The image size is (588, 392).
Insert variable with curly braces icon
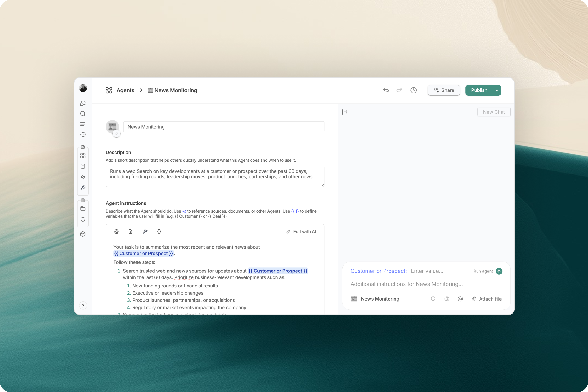pyautogui.click(x=159, y=231)
